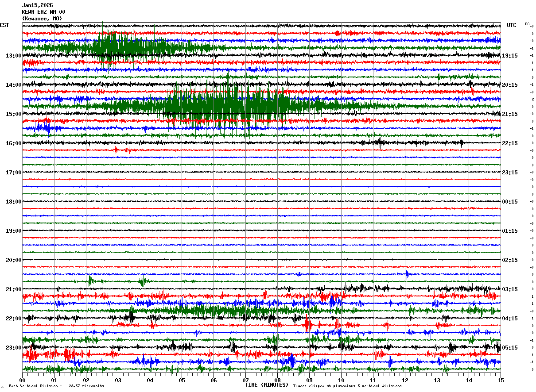The width and height of the screenshot is (536, 392).
Task: Click the 19:15 UTC time label
Action: pyautogui.click(x=510, y=56)
